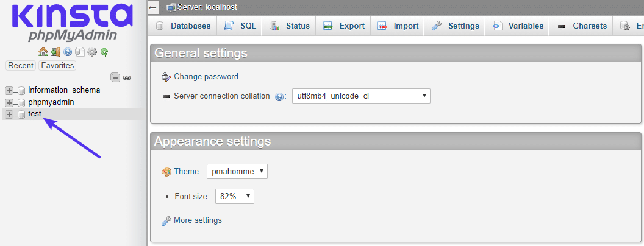Expand the information_schema database node
Screen dimensions: 644x246
9,90
